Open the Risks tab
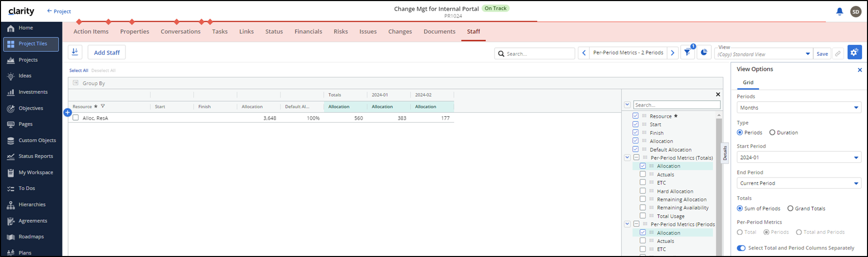This screenshot has width=868, height=257. click(x=340, y=32)
